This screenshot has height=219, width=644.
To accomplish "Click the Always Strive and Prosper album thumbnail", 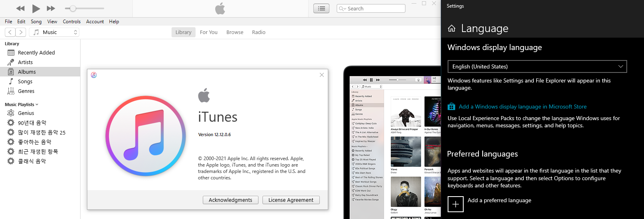I will (x=406, y=112).
